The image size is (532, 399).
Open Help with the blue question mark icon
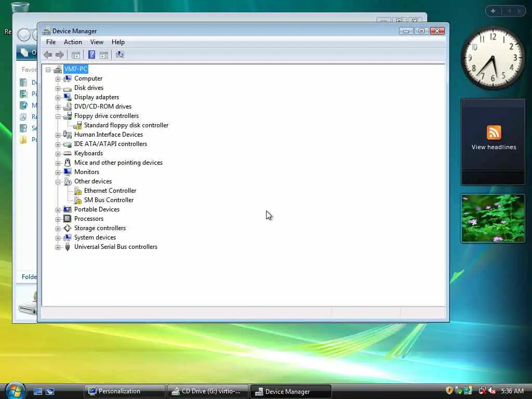[x=91, y=55]
